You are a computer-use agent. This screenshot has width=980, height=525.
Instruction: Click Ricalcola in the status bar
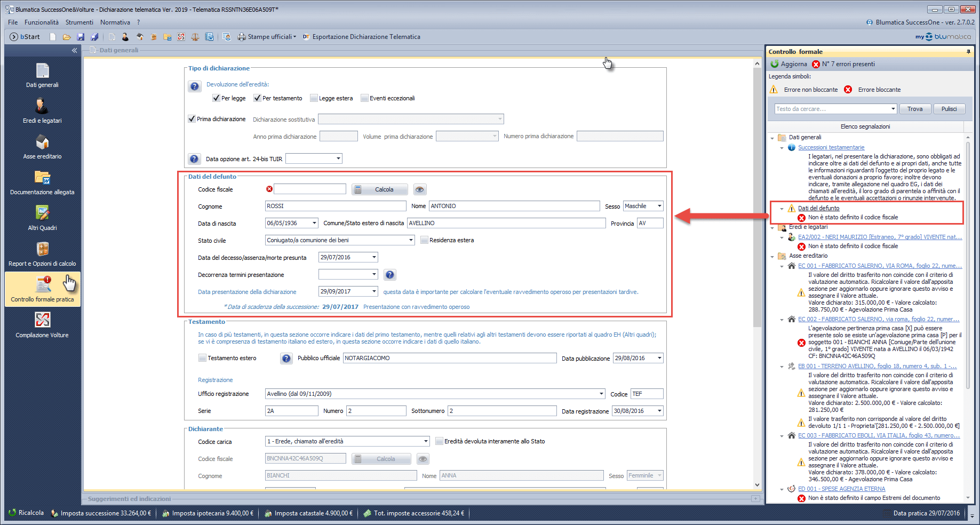click(26, 513)
